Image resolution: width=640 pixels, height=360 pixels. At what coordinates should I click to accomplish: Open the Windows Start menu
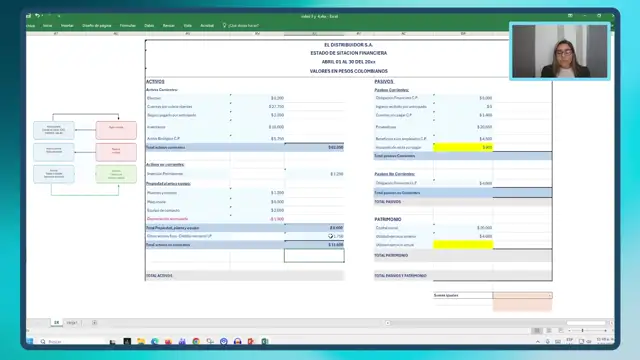coord(30,341)
